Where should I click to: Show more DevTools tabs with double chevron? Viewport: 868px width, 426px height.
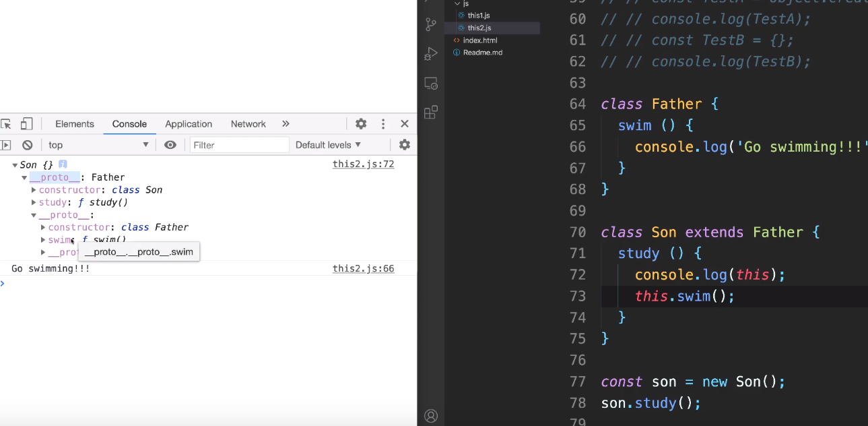pyautogui.click(x=286, y=124)
